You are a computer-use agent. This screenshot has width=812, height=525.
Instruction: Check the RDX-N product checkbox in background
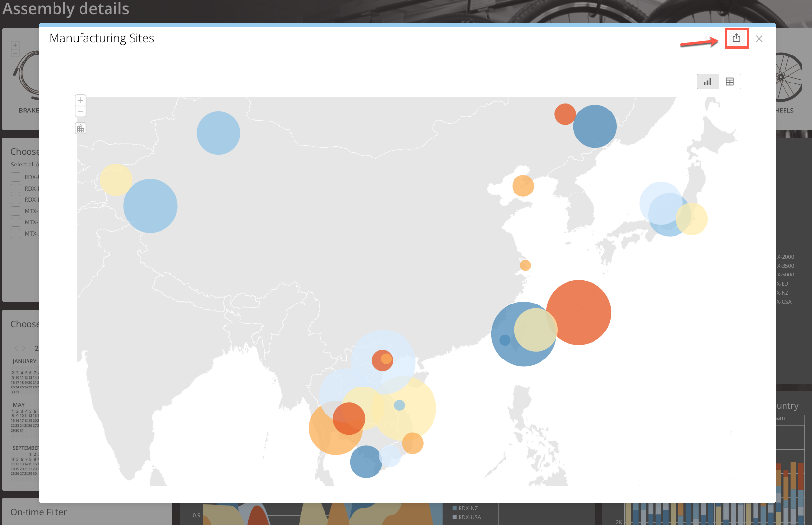[x=16, y=189]
